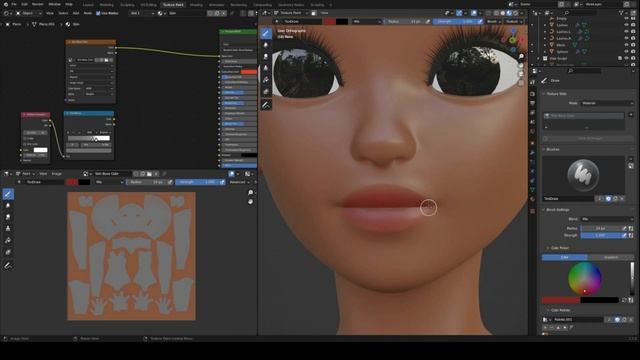
Task: Select the Mask tool in the image editor toolbar
Action: [x=8, y=252]
